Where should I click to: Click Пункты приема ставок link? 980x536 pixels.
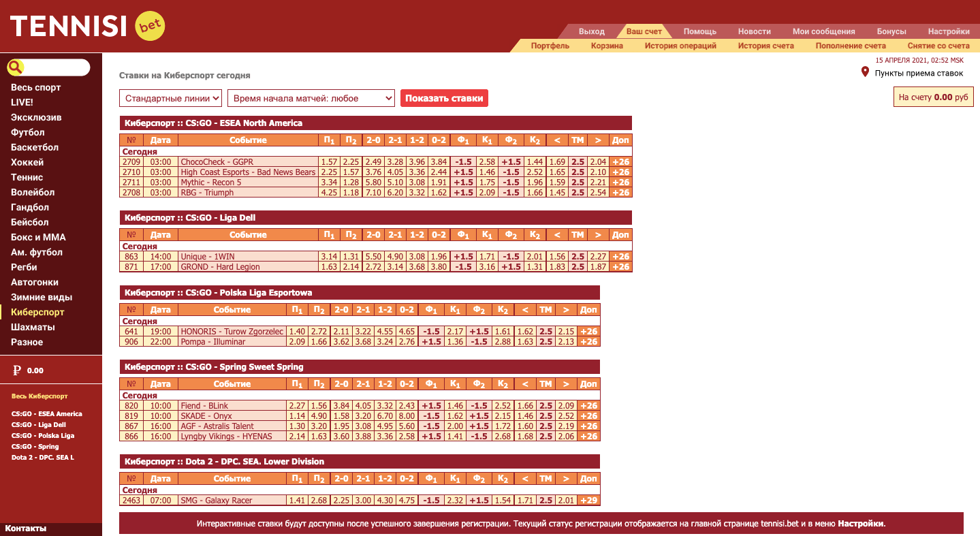(919, 73)
